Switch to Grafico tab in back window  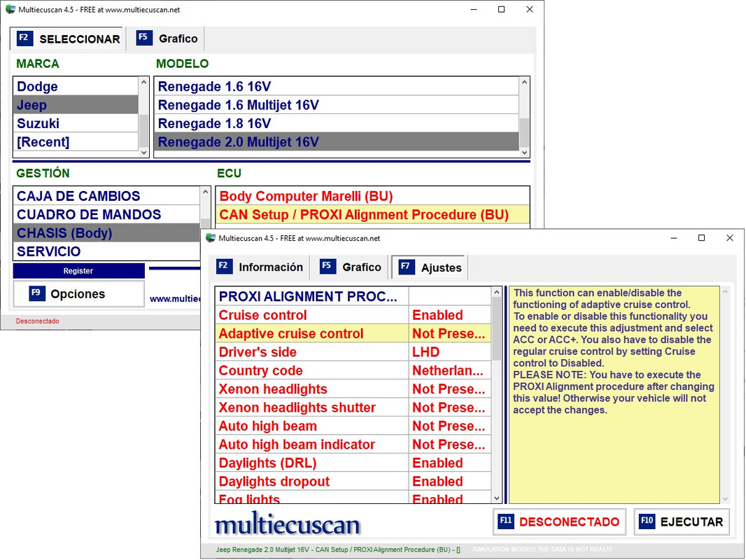pos(167,38)
